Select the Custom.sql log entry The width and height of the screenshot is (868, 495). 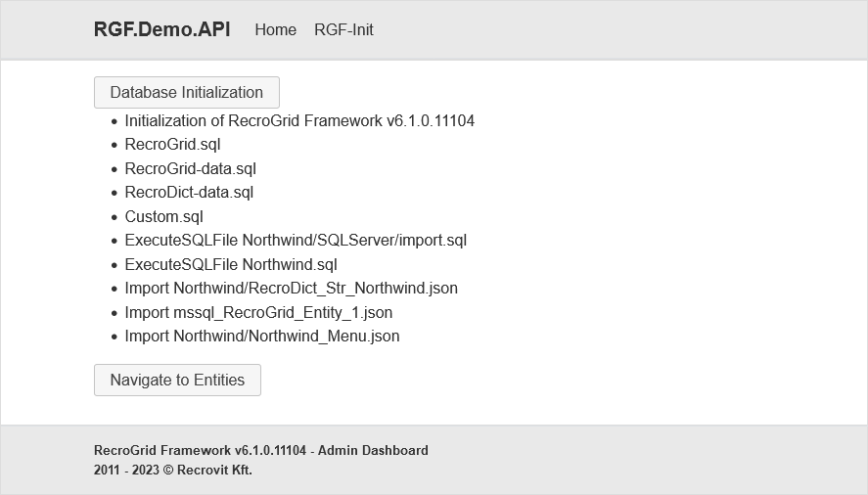[x=163, y=217]
